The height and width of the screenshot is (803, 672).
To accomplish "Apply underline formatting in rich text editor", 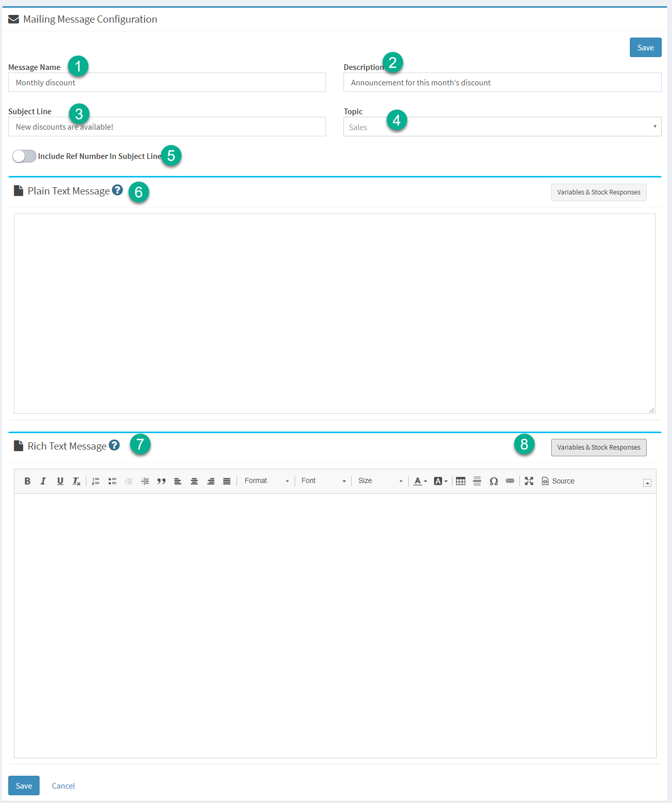I will 60,481.
